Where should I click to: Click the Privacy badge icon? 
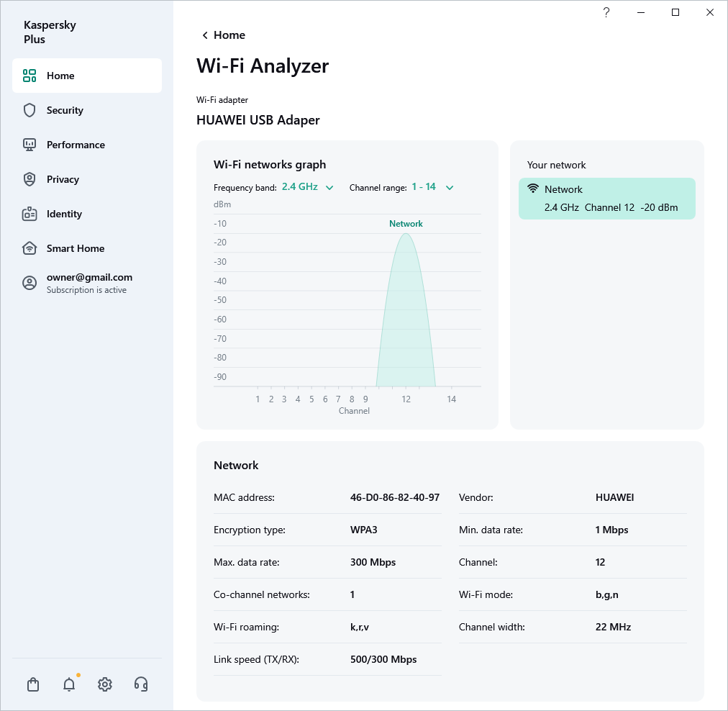pos(29,179)
